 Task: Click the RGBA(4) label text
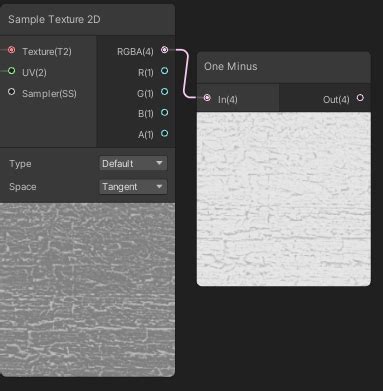(135, 52)
